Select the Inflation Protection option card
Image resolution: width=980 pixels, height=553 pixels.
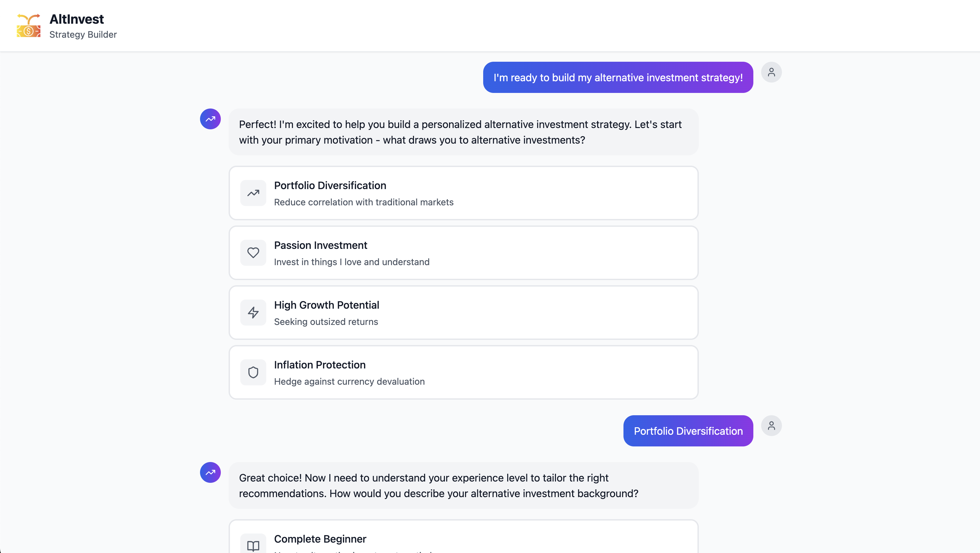click(463, 372)
